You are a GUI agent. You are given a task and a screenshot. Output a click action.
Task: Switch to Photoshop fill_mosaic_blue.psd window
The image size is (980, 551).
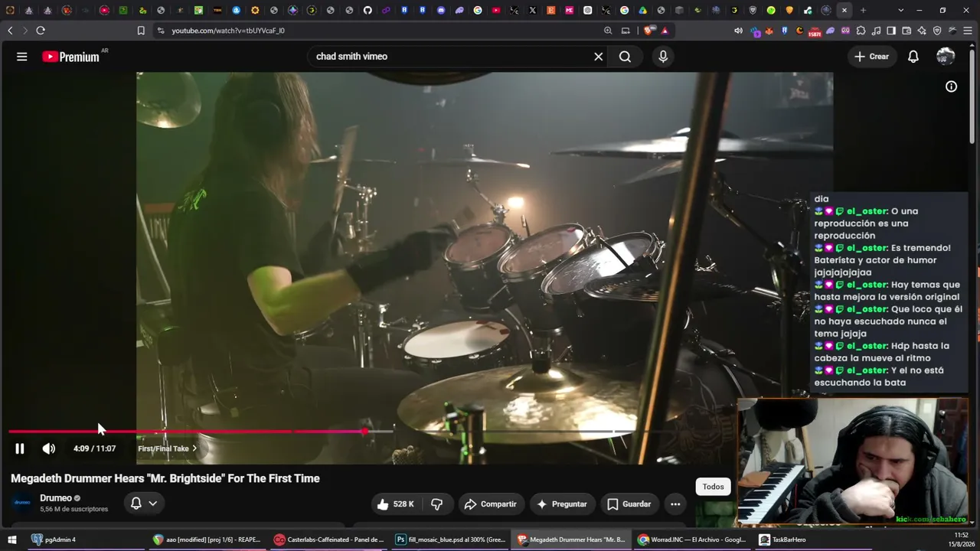[x=450, y=540]
